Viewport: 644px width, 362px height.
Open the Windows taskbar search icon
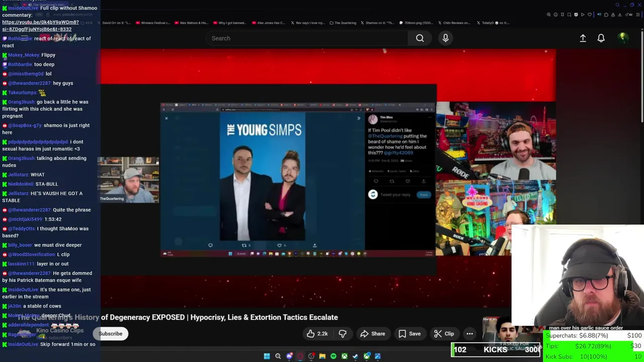[x=278, y=356]
